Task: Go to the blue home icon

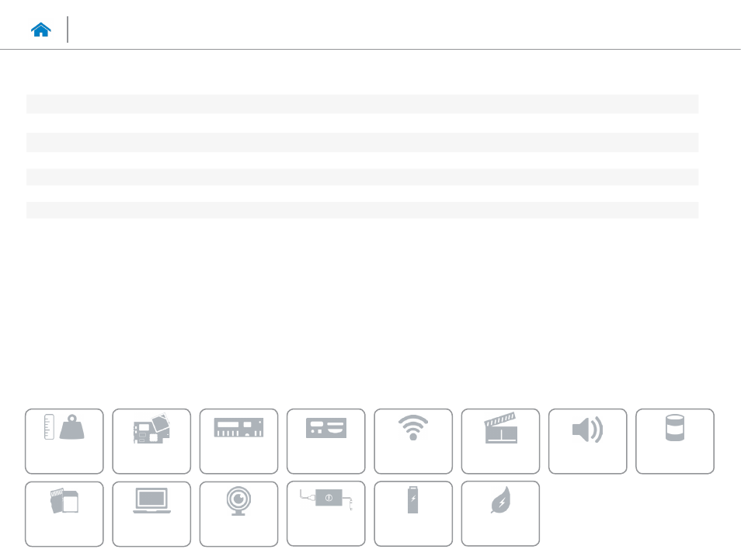Action: [x=40, y=30]
